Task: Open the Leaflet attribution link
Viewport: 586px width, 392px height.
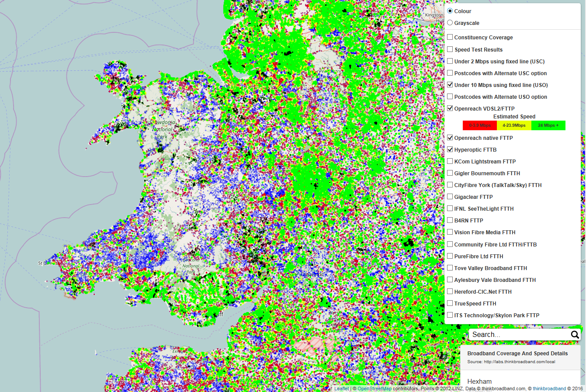Action: click(342, 389)
